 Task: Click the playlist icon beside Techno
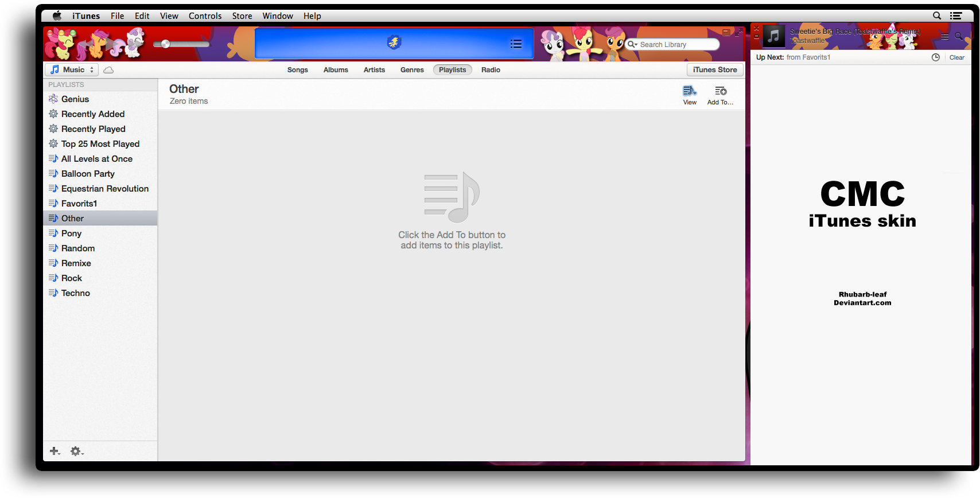click(53, 293)
